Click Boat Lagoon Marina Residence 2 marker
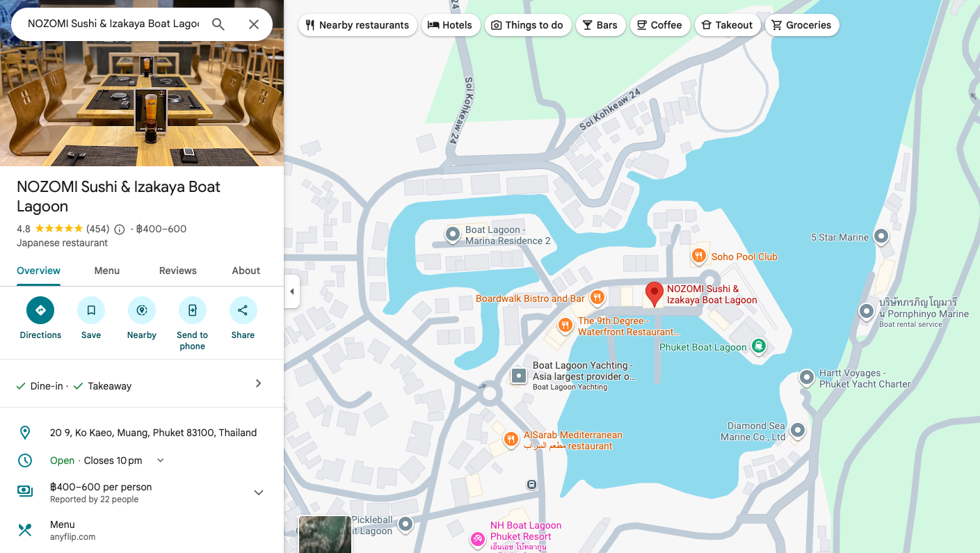 [x=453, y=234]
